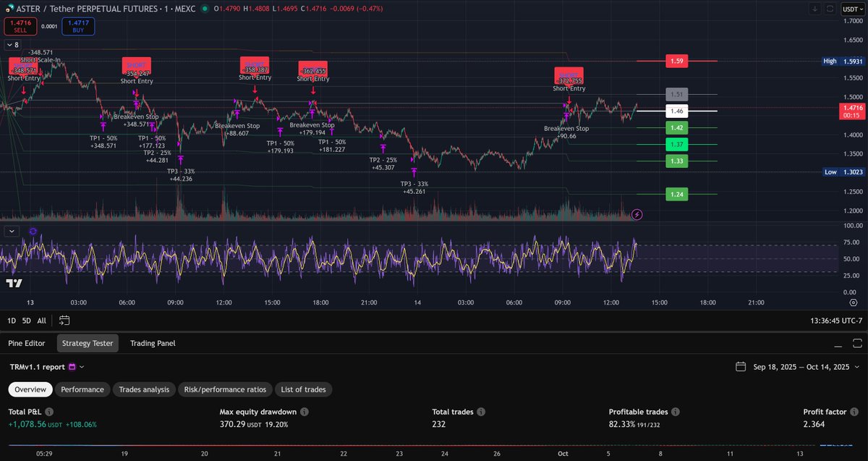Click the rounded frame icon beside USDT

(830, 9)
